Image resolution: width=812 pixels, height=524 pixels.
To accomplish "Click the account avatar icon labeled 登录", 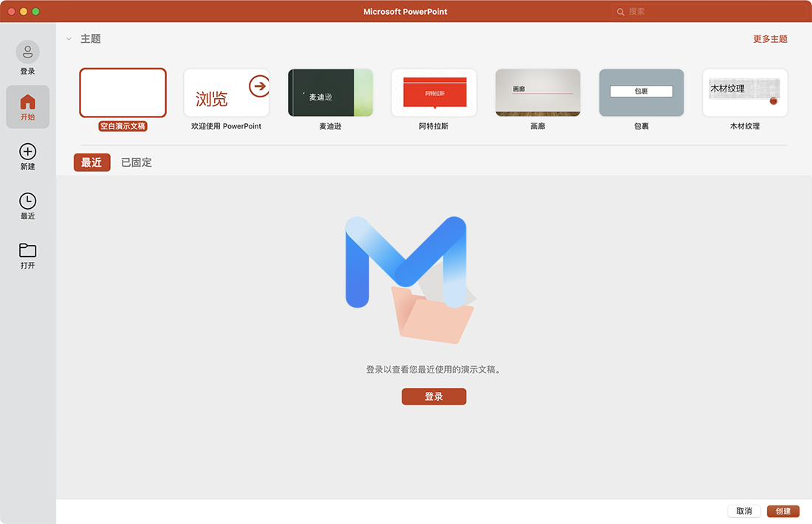I will point(27,52).
